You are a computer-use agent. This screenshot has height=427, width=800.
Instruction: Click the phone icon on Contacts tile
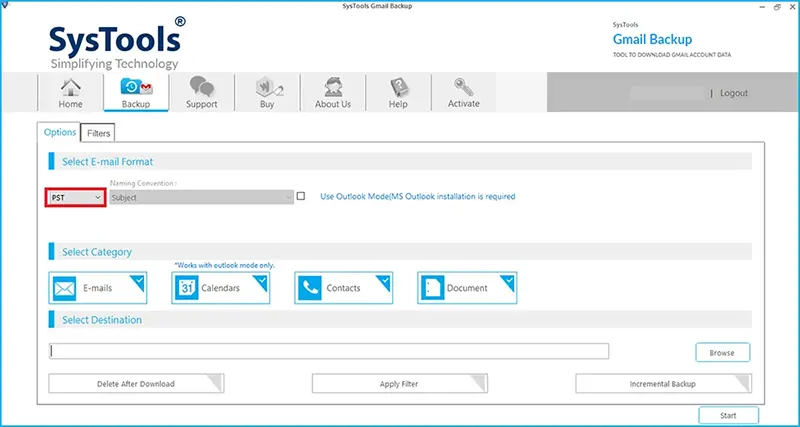click(310, 289)
